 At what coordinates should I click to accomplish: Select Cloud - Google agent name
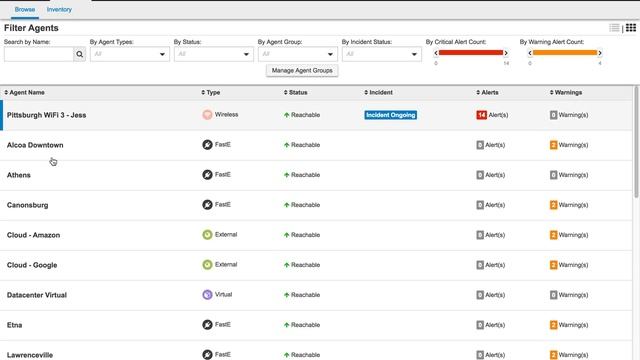[x=32, y=265]
